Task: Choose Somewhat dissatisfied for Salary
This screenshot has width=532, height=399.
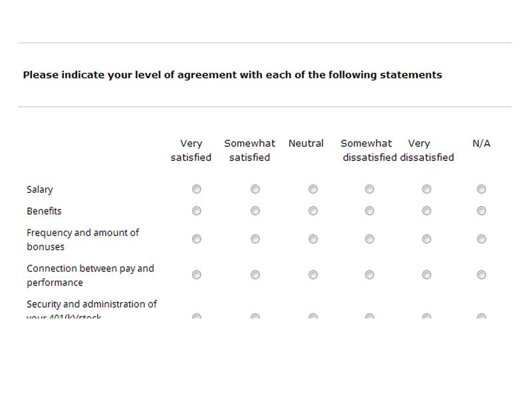Action: point(369,189)
